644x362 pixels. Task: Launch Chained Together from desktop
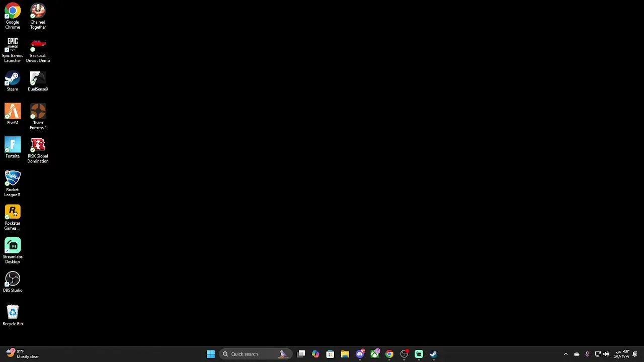[x=38, y=16]
